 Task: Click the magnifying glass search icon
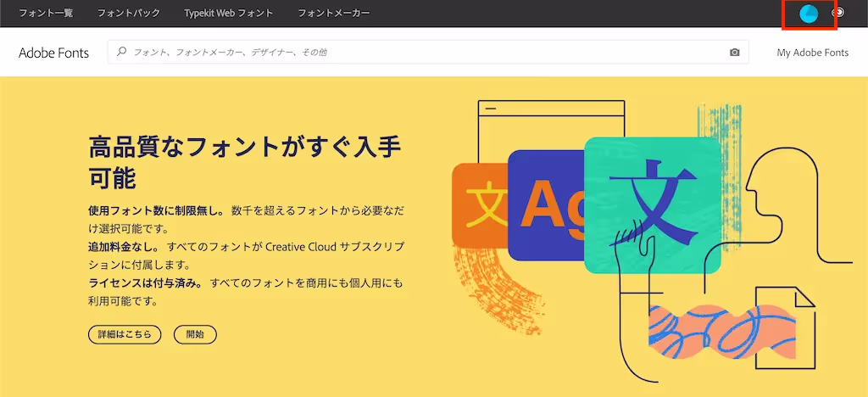click(121, 52)
